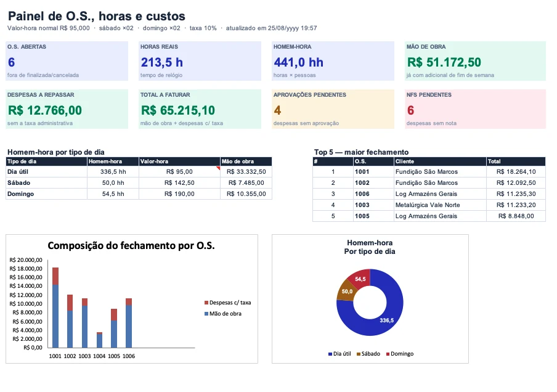Screen dimensions: 557x392
Task: Select the "R$ 95,00" valor-hora cell
Action: [x=179, y=172]
